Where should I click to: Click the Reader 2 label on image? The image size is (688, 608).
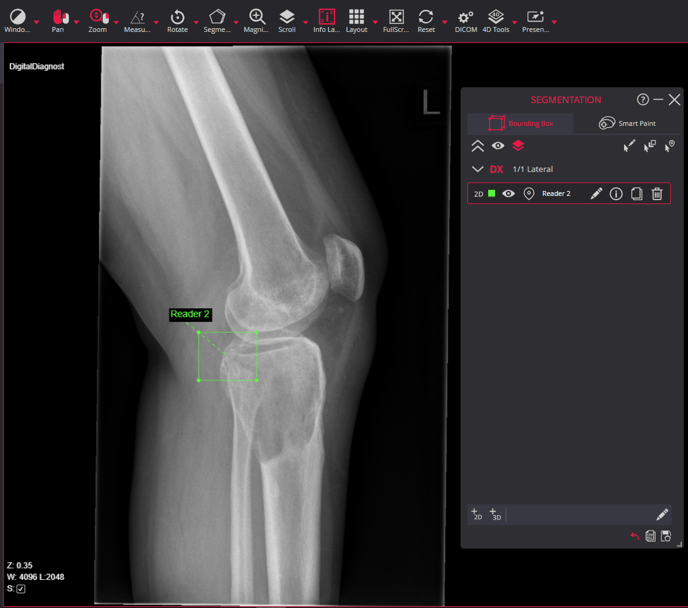point(190,314)
